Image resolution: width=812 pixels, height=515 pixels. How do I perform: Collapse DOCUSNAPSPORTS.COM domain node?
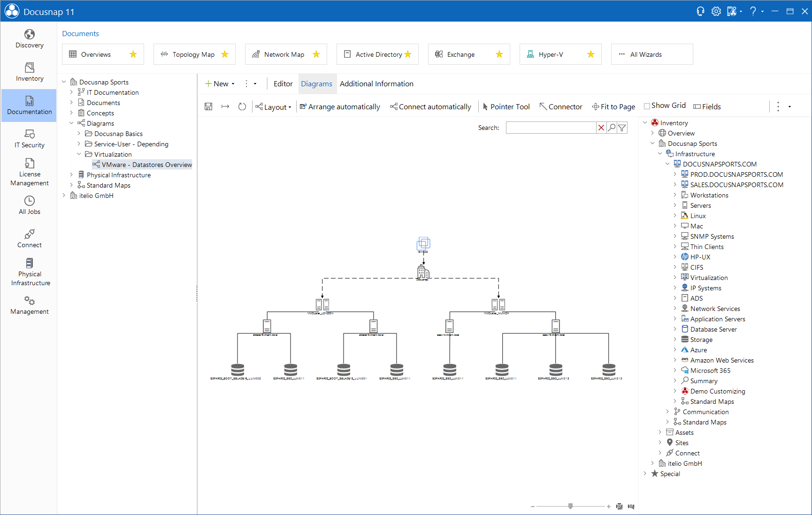pos(667,164)
